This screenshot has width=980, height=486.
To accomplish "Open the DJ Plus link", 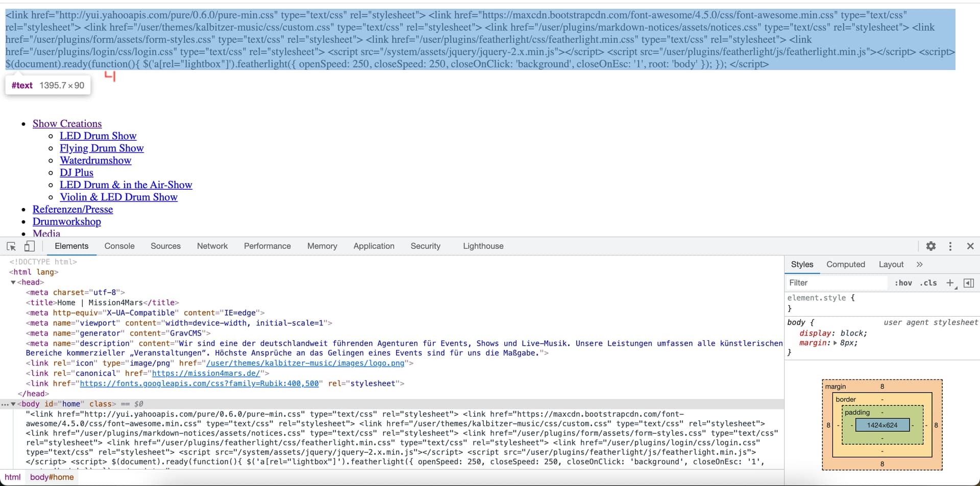I will pos(77,172).
